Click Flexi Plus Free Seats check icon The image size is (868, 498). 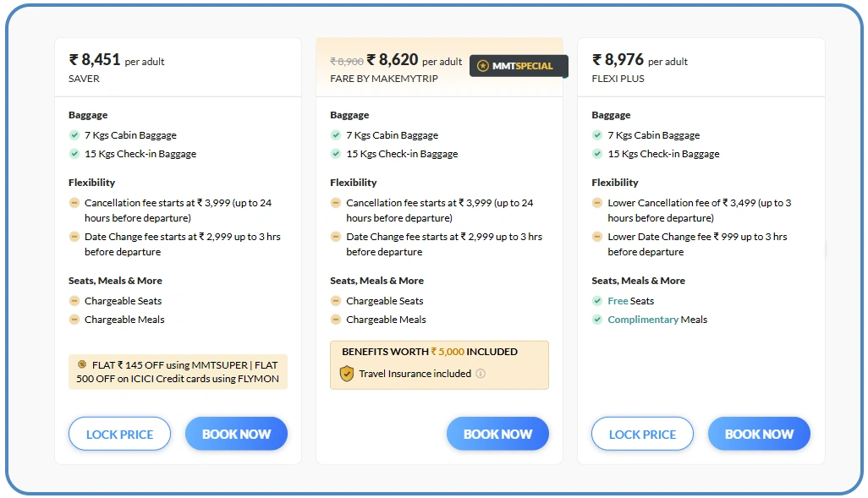(x=597, y=301)
